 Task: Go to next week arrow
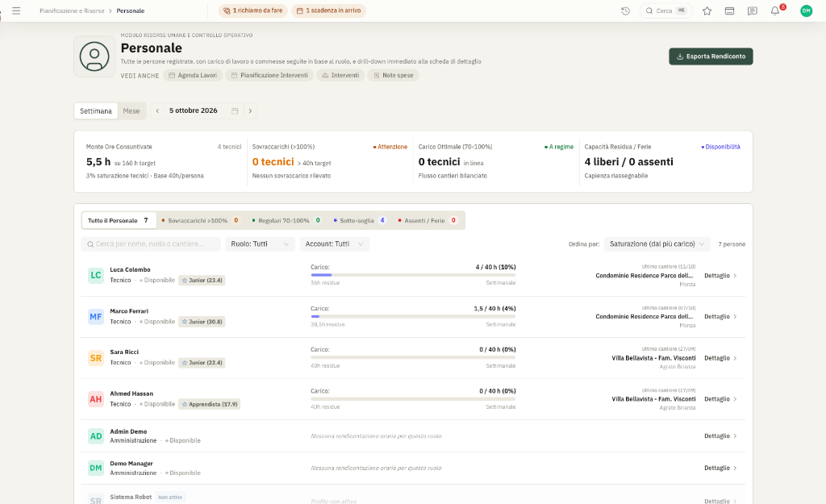tap(250, 110)
